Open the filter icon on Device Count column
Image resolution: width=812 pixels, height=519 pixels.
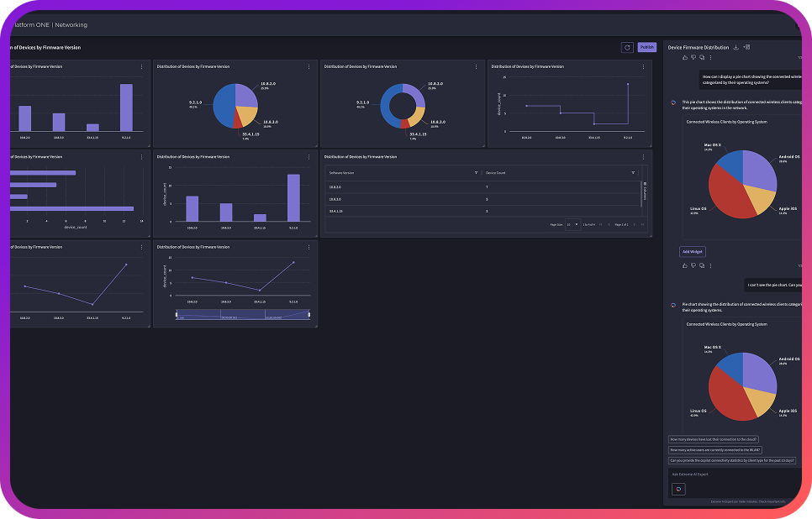point(633,173)
